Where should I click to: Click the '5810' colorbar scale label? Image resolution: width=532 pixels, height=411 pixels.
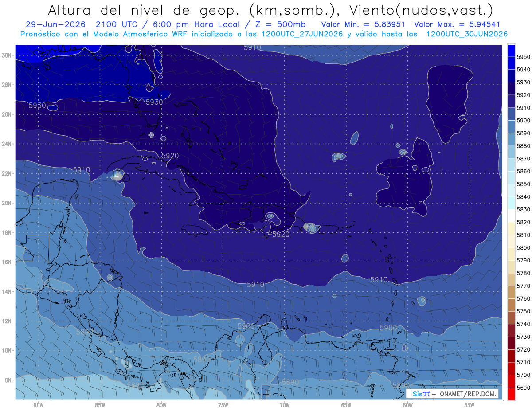pyautogui.click(x=523, y=235)
